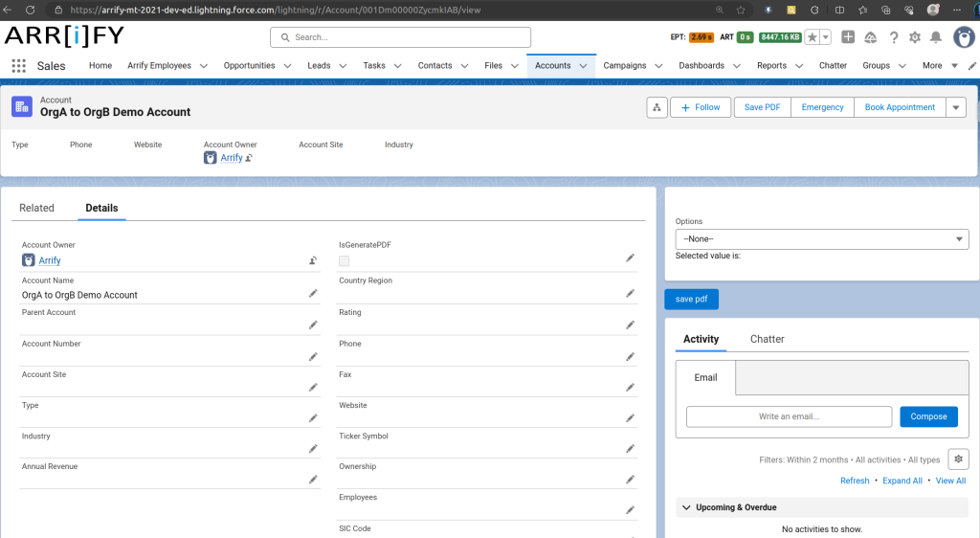This screenshot has height=538, width=980.
Task: Open activity timeline filter settings gear
Action: [x=958, y=460]
